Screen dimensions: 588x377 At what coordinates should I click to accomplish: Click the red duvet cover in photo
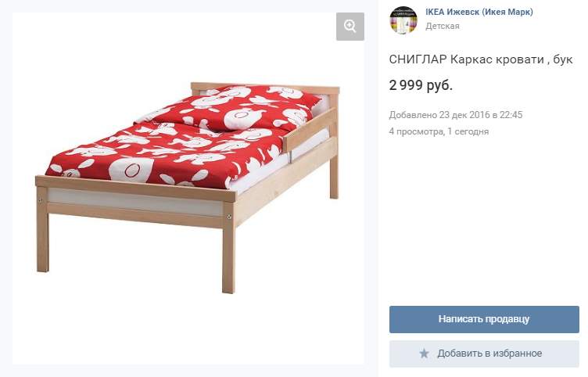[x=165, y=156]
